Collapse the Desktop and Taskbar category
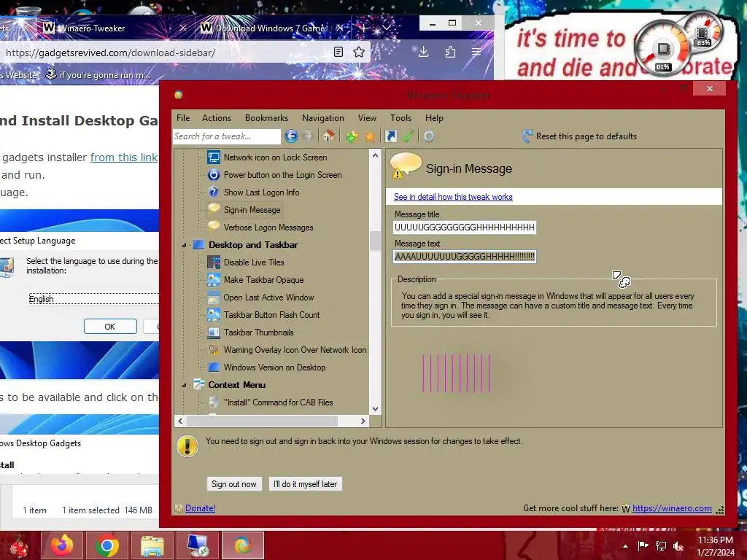This screenshot has width=747, height=560. point(184,245)
